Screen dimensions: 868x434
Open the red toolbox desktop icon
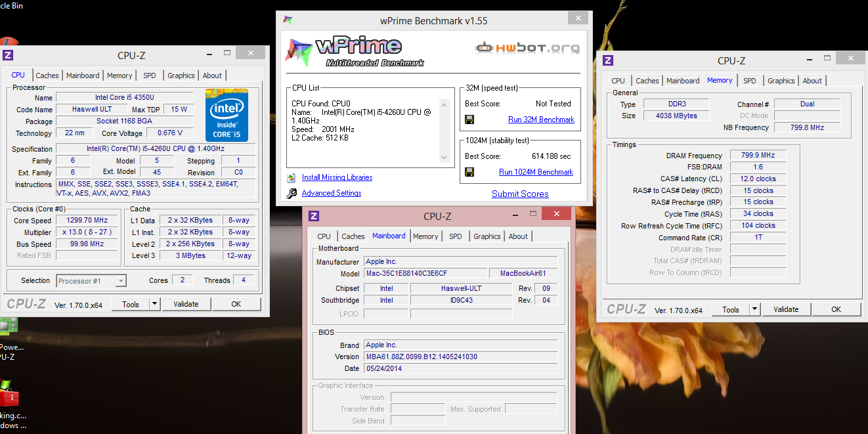click(x=9, y=394)
